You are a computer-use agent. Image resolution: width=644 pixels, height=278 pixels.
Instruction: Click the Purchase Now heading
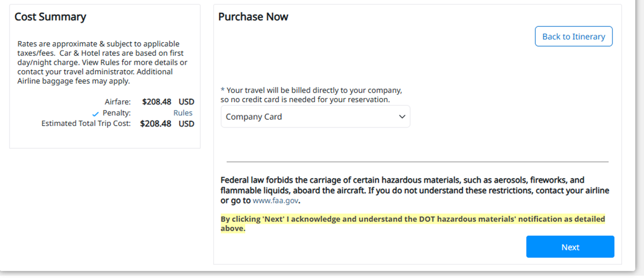tap(253, 17)
